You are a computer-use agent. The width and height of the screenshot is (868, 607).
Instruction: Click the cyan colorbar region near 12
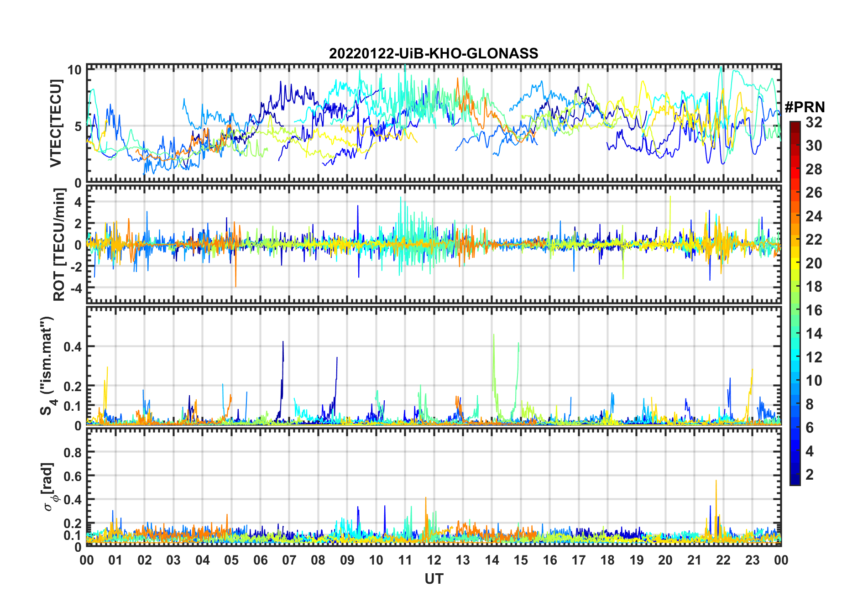pos(795,357)
